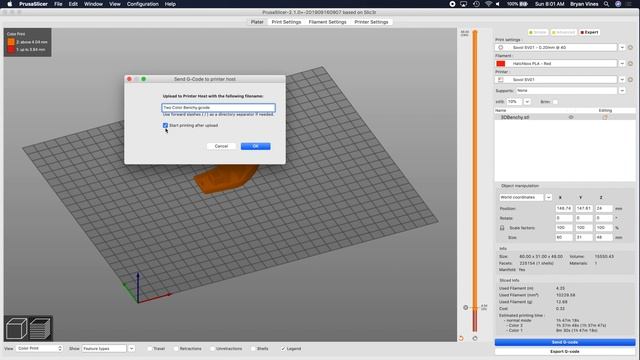Select Expert mode toggle

589,32
